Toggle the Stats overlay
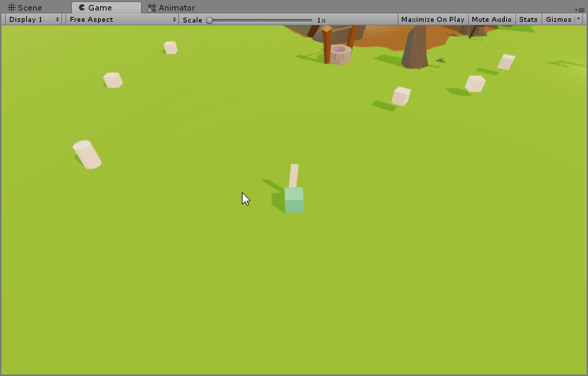The width and height of the screenshot is (588, 376). (528, 20)
